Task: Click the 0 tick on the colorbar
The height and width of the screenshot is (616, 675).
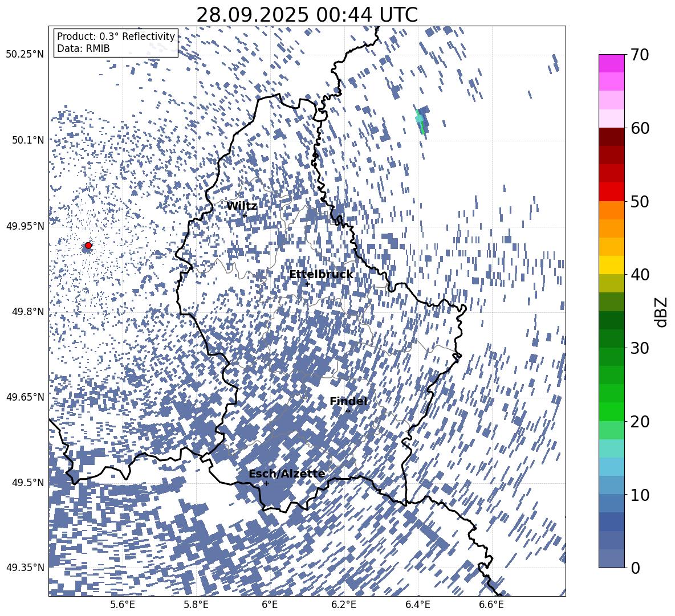Action: click(x=635, y=568)
